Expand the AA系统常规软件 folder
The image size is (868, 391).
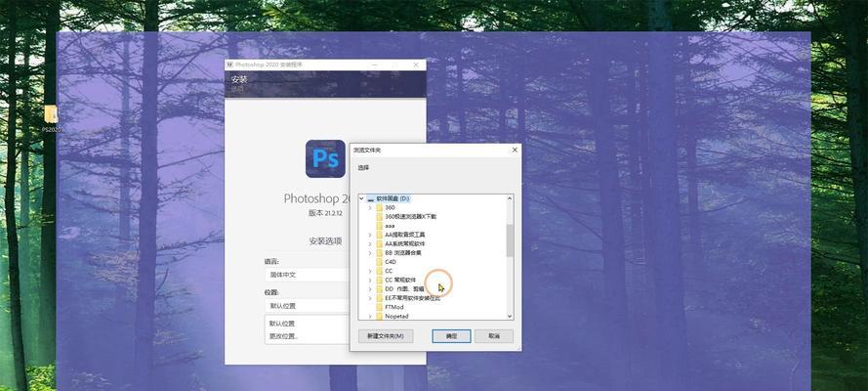[370, 243]
